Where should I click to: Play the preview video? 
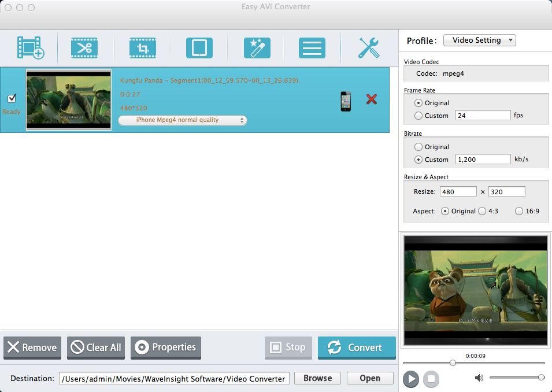[x=411, y=379]
